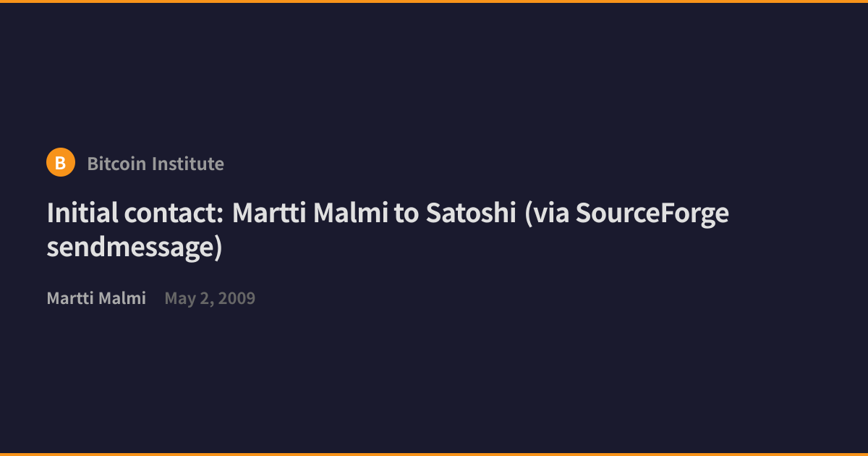868x456 pixels.
Task: Click the word "SourceForge" in the title
Action: pyautogui.click(x=652, y=214)
